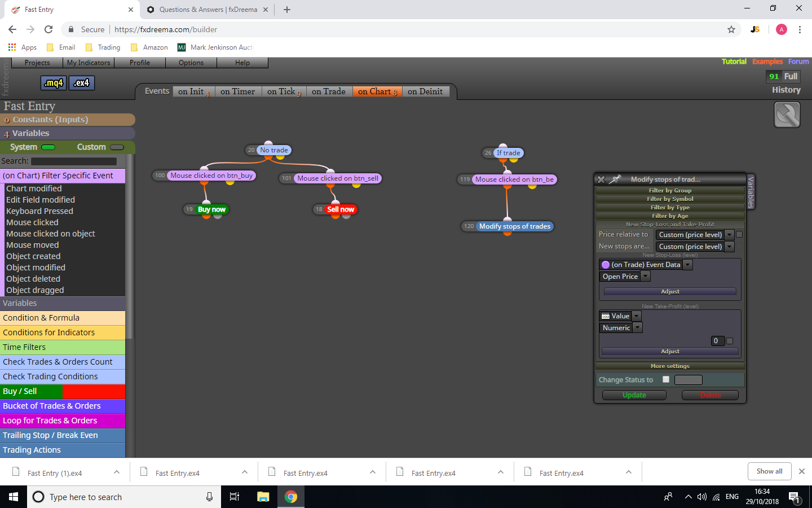Viewport: 812px width, 508px height.
Task: Open the JS browser extension
Action: 755,29
